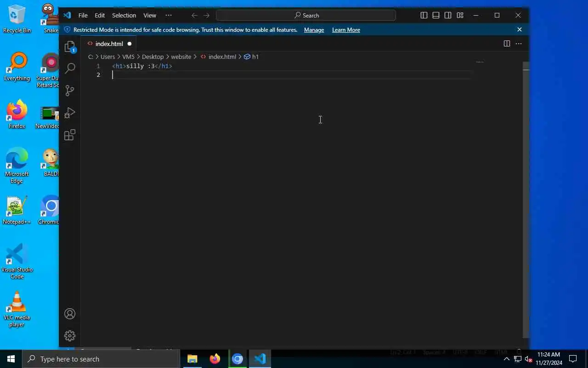
Task: Click the minimap preview of the code
Action: (480, 62)
